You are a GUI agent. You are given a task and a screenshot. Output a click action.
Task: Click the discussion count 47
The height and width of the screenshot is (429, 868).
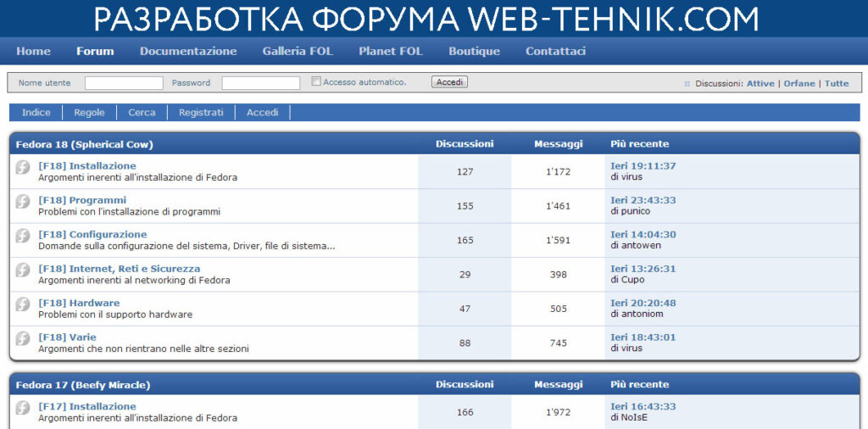click(465, 309)
